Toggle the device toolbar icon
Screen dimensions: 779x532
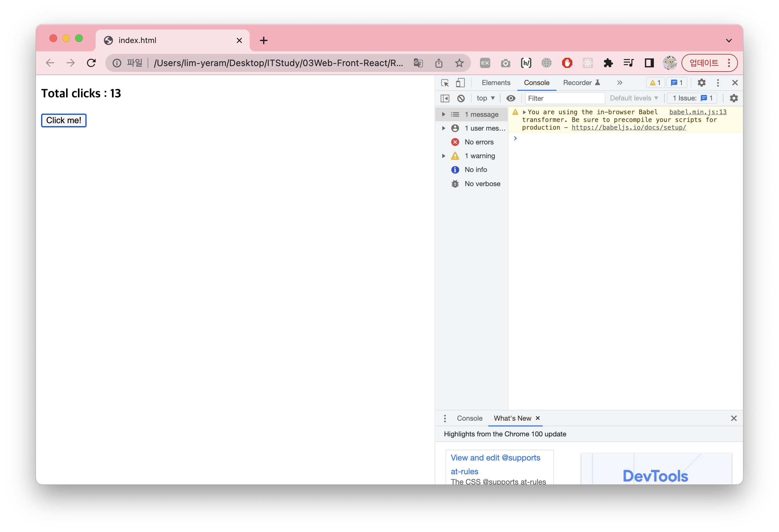[x=460, y=83]
